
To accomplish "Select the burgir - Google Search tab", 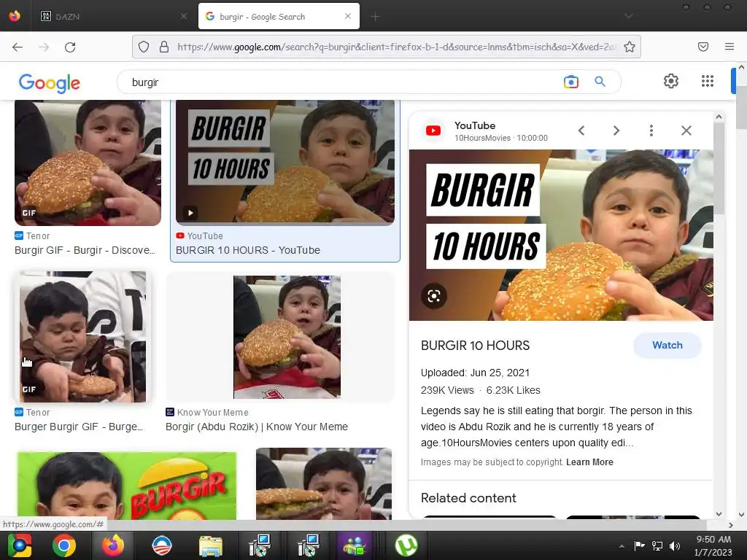I will [x=279, y=16].
